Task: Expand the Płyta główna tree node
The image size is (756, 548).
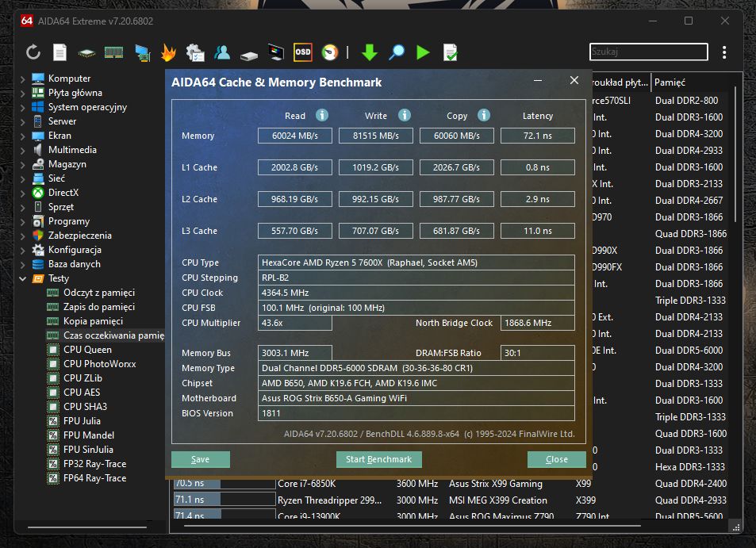Action: point(22,93)
